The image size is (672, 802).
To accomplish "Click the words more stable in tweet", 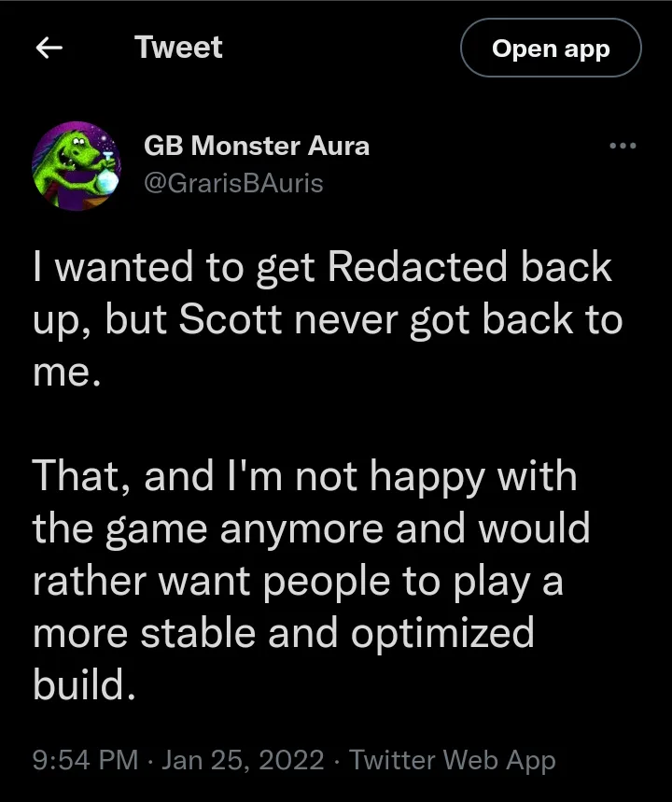I will pyautogui.click(x=145, y=633).
